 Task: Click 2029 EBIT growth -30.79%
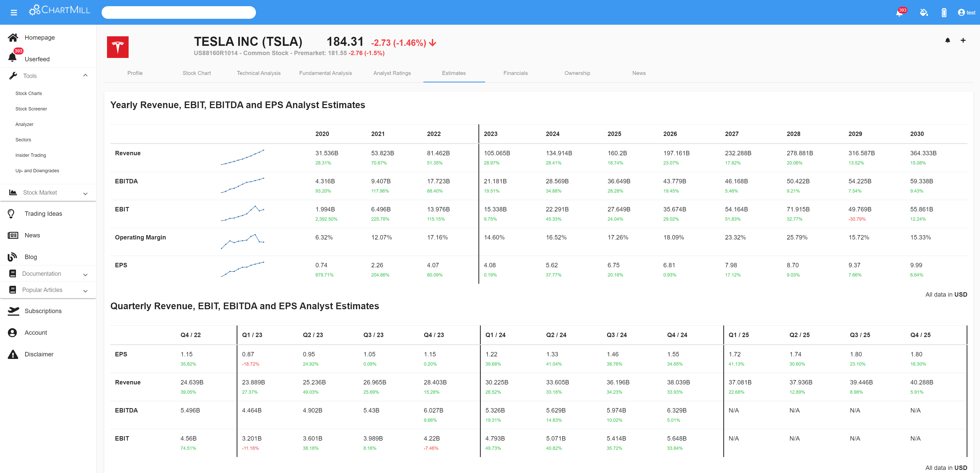pyautogui.click(x=857, y=219)
